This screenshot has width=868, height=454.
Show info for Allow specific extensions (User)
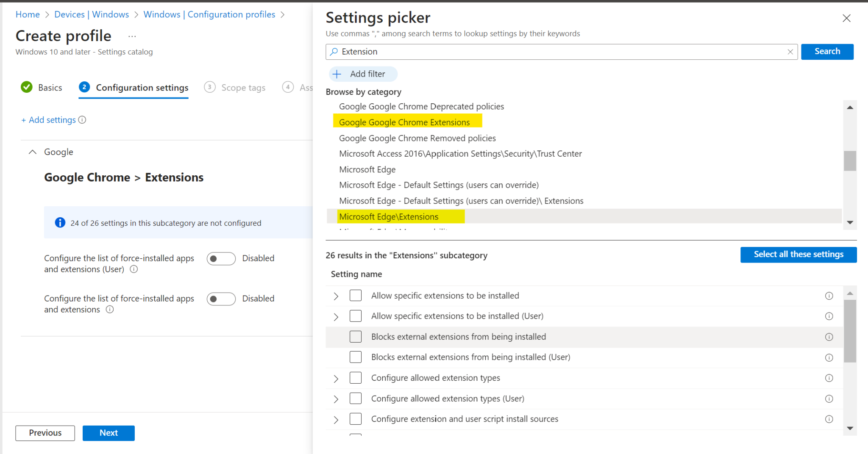pos(829,316)
